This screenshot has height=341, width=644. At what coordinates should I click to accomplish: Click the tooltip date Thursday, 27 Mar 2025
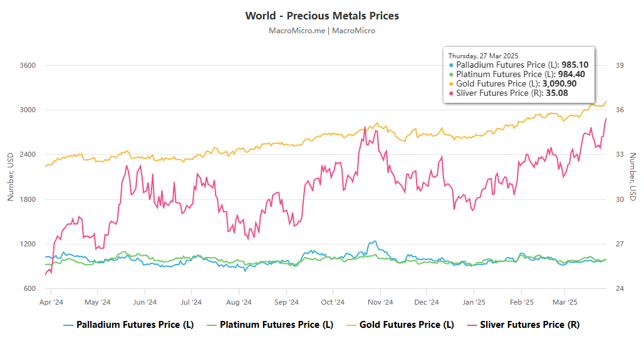[x=483, y=56]
